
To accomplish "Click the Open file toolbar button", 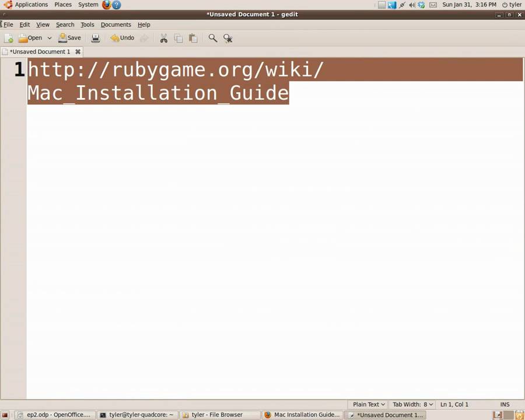I will tap(30, 38).
